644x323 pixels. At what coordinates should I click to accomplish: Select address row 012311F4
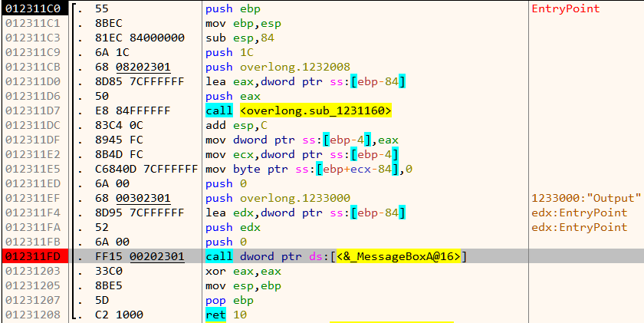[33, 213]
